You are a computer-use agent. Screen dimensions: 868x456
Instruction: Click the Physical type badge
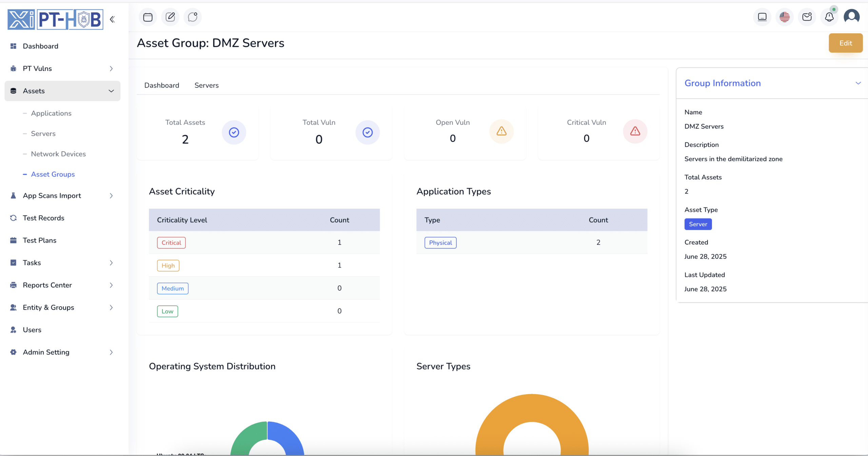[x=440, y=243]
